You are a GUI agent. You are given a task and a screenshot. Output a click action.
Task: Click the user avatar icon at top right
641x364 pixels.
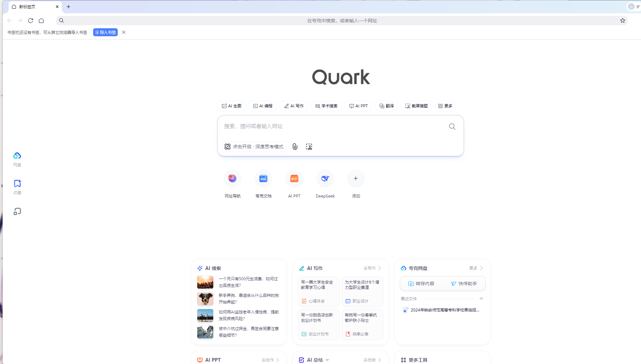click(631, 7)
